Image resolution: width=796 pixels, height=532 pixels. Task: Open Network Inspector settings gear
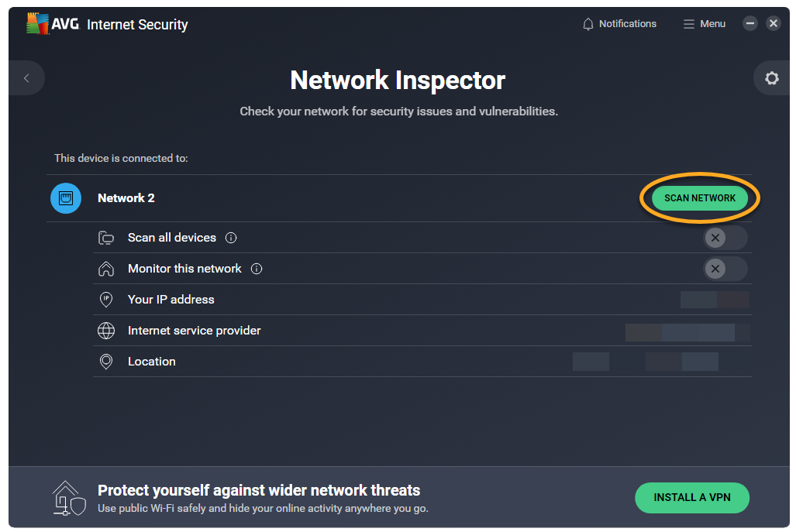point(771,78)
